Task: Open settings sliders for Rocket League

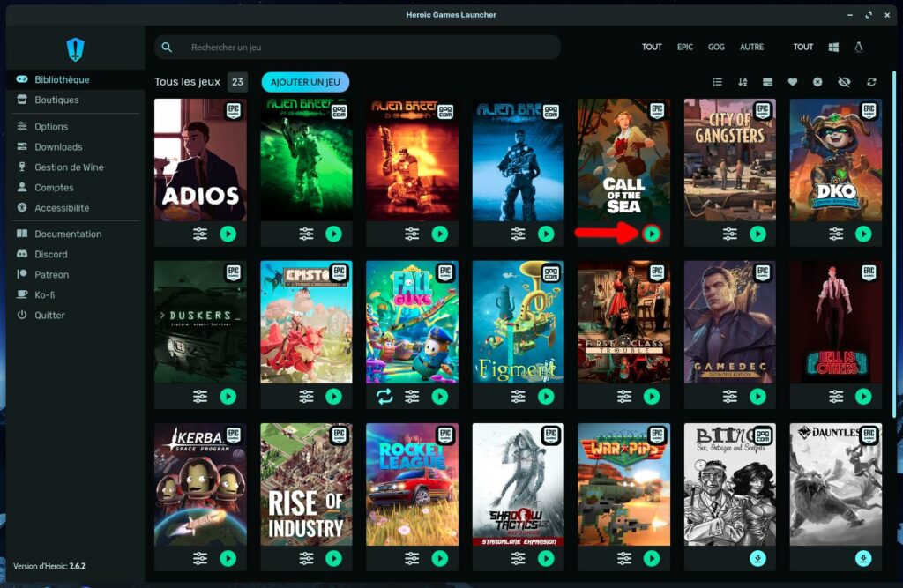Action: (x=412, y=559)
